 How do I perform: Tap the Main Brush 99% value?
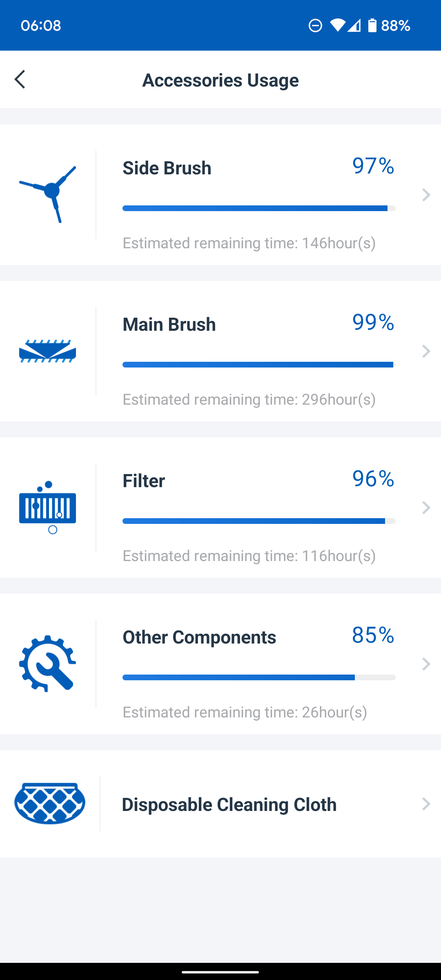pos(373,323)
